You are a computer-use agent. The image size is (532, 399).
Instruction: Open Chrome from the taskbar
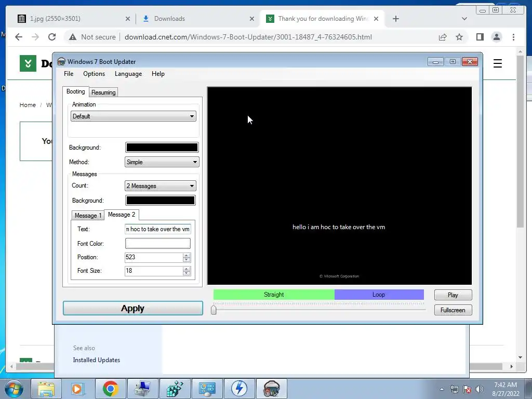pos(110,389)
